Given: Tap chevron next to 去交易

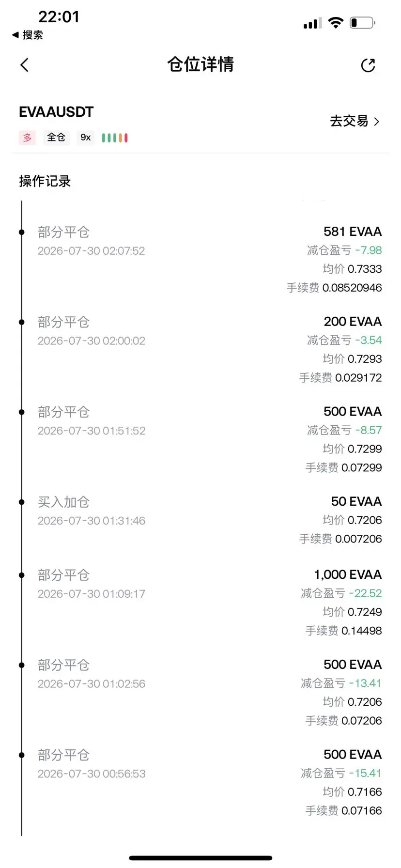Looking at the screenshot, I should pyautogui.click(x=377, y=122).
